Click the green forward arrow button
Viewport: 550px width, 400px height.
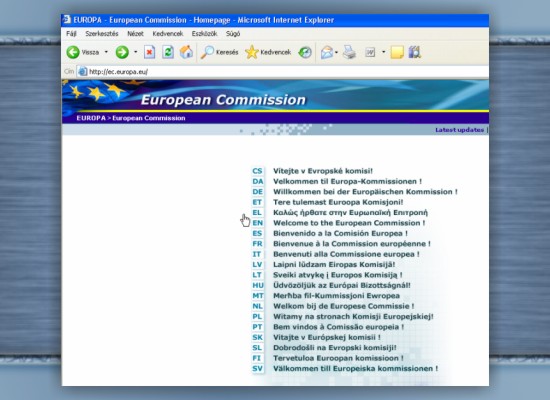coord(122,52)
